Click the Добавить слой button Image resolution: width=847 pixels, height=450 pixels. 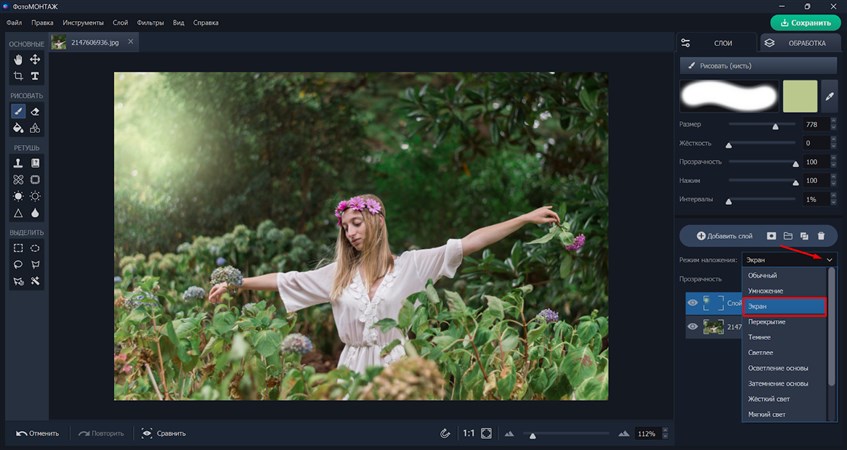click(x=720, y=236)
